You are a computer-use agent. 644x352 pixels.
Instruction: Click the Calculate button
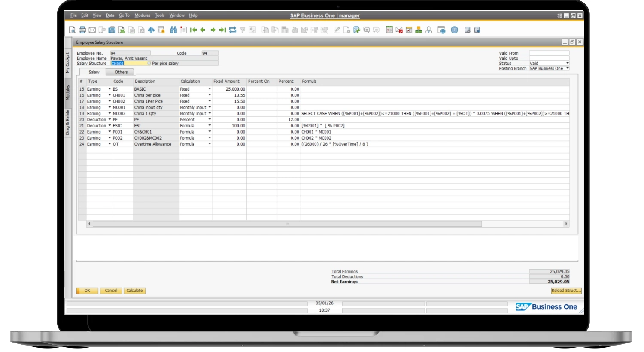pyautogui.click(x=135, y=291)
